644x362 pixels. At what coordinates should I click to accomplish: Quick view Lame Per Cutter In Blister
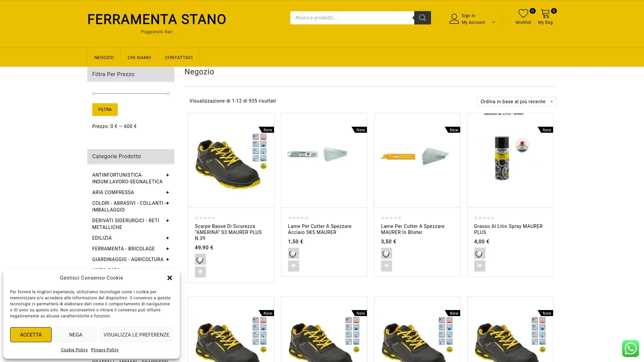coord(386,266)
